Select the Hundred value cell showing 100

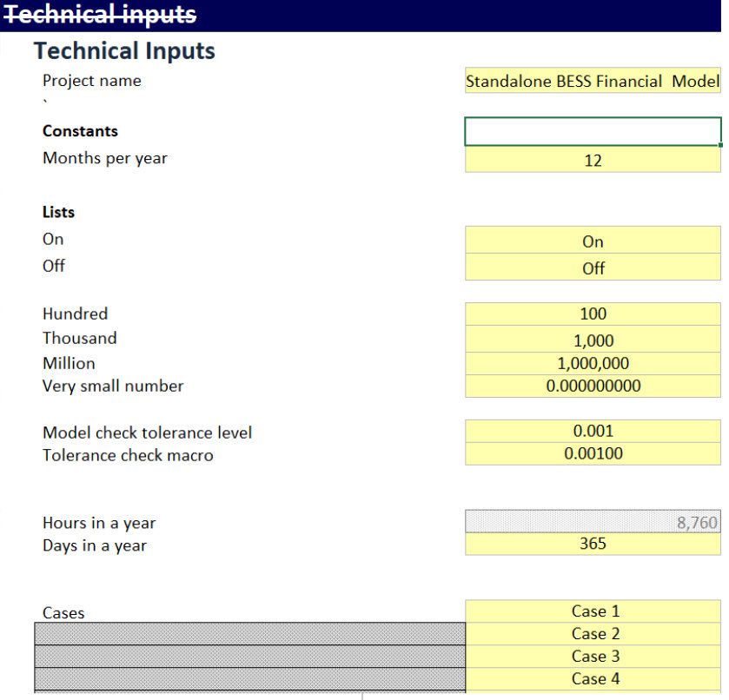tap(593, 314)
